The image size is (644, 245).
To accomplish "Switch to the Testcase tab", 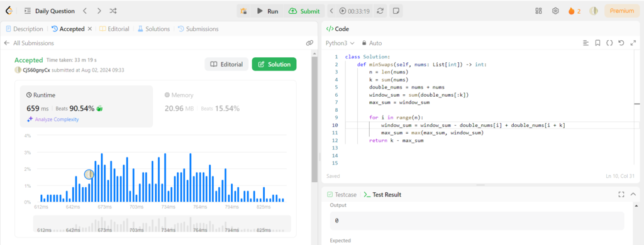I will click(x=341, y=195).
